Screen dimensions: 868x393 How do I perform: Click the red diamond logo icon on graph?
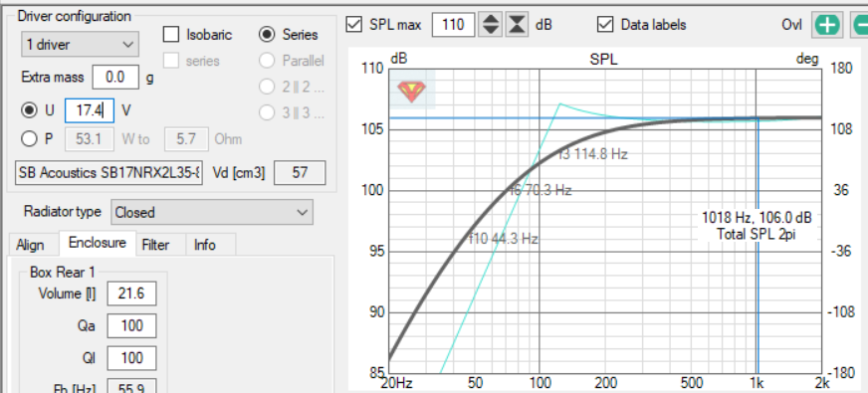pos(411,91)
